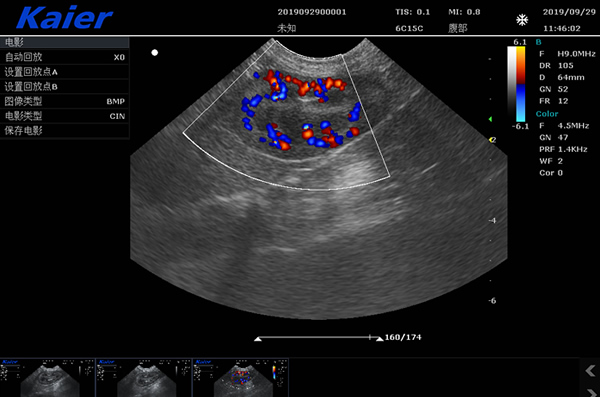
Task: Open the 电影 menu header
Action: coord(64,42)
